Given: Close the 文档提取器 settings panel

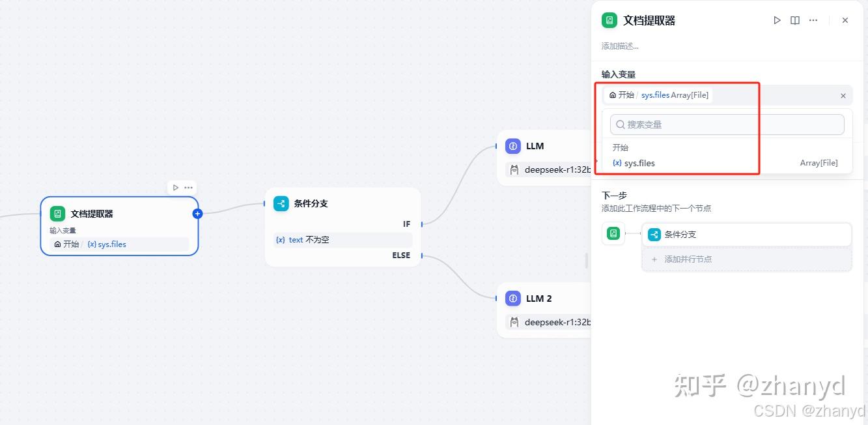Looking at the screenshot, I should tap(845, 20).
